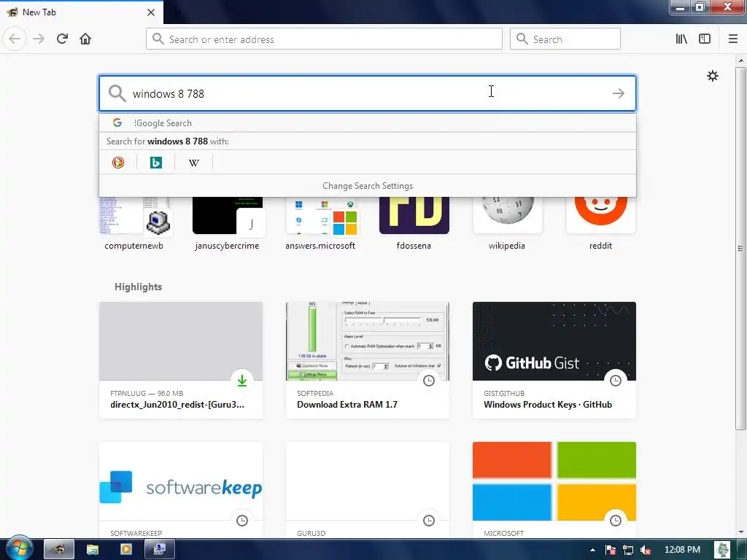747x560 pixels.
Task: Search with DuckDuckGo engine icon
Action: [118, 163]
